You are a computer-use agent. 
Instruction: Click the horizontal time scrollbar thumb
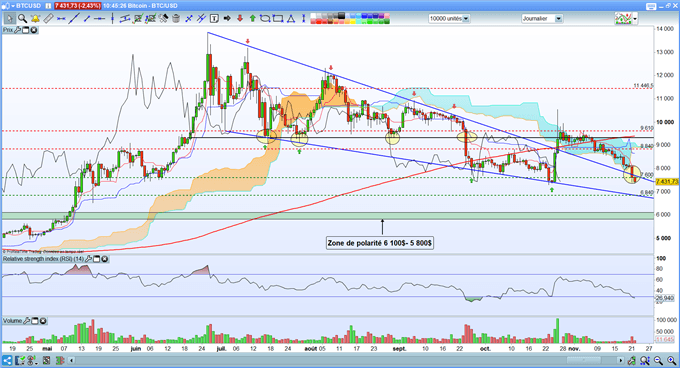coord(584,360)
